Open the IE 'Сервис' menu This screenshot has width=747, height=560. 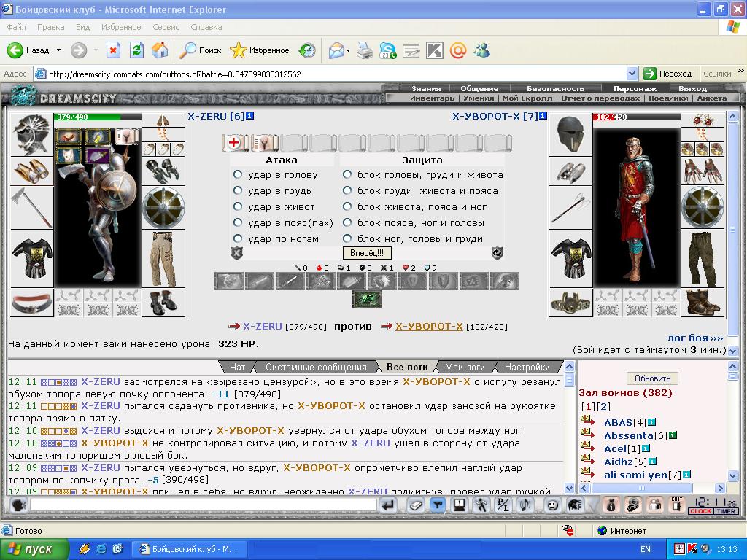(x=166, y=27)
